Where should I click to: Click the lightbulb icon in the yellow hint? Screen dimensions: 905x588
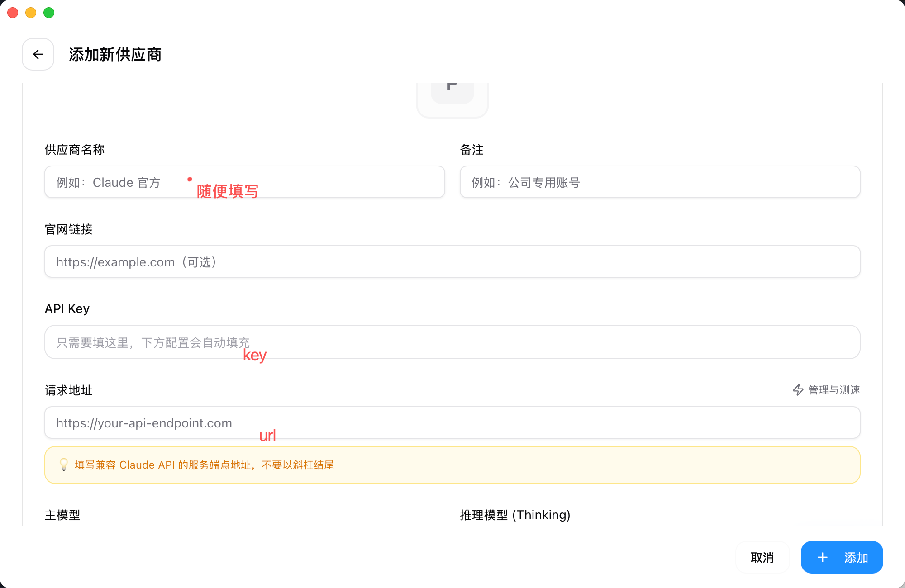tap(64, 465)
